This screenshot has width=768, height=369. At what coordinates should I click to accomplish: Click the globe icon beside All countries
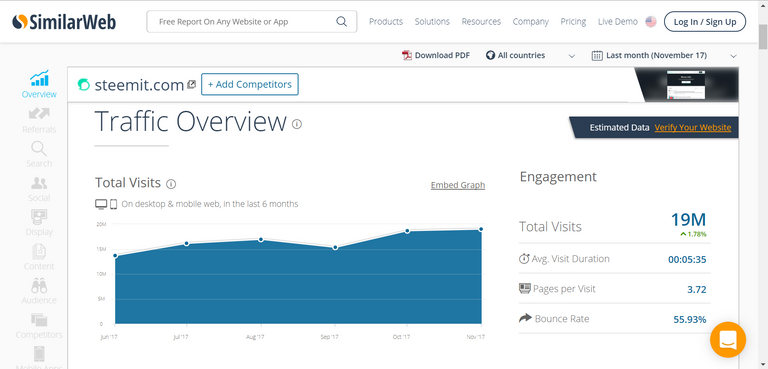490,55
